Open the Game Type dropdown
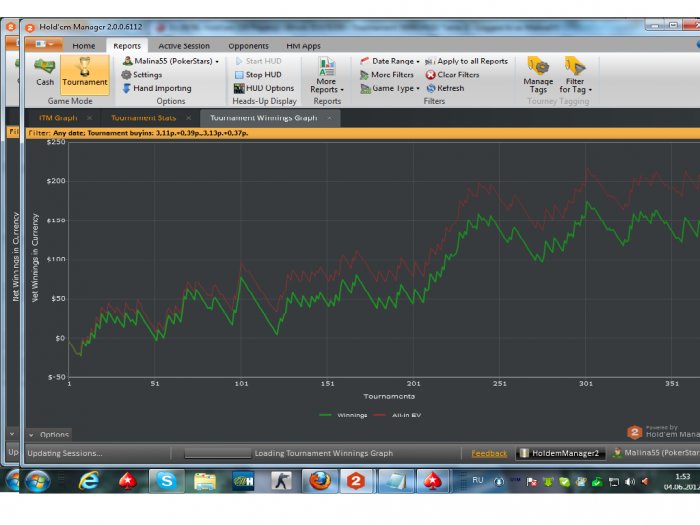Screen dimensions: 700x525 [x=390, y=88]
